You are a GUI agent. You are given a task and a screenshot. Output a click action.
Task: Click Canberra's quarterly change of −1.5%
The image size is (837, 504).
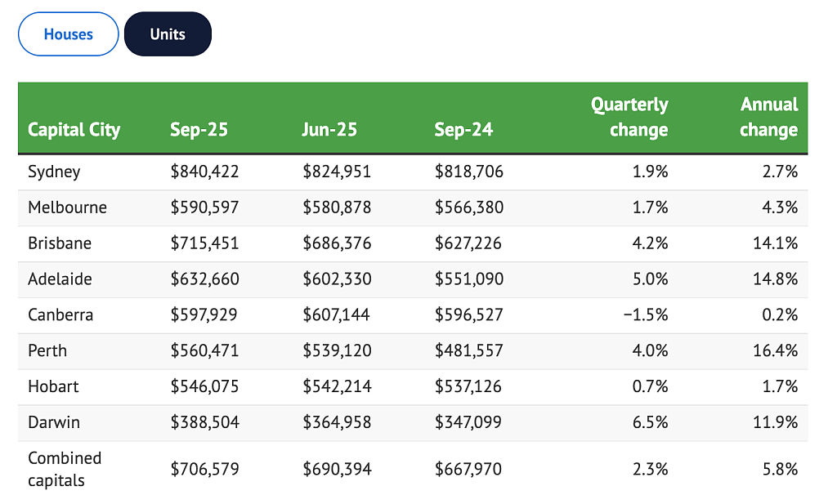coord(646,314)
